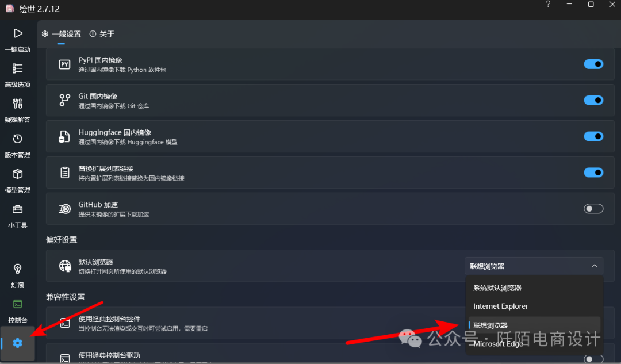Open the 一键启动 launch page
Viewport: 621px width, 364px height.
click(17, 40)
